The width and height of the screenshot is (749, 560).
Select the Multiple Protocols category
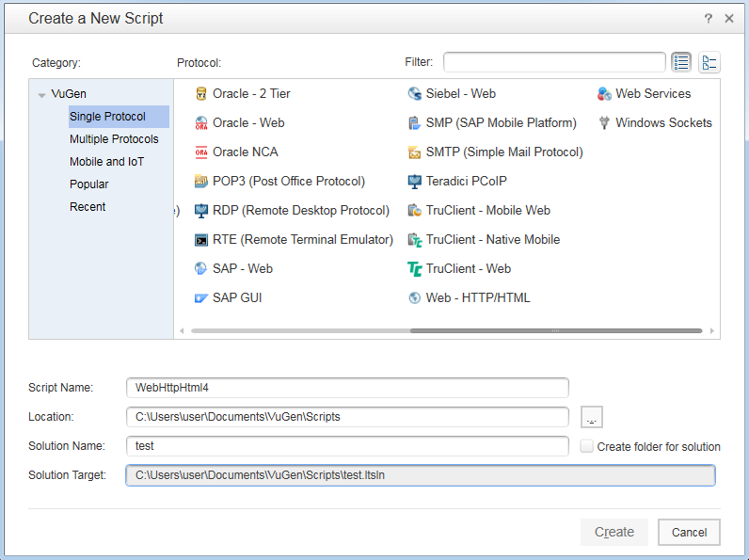pos(114,139)
